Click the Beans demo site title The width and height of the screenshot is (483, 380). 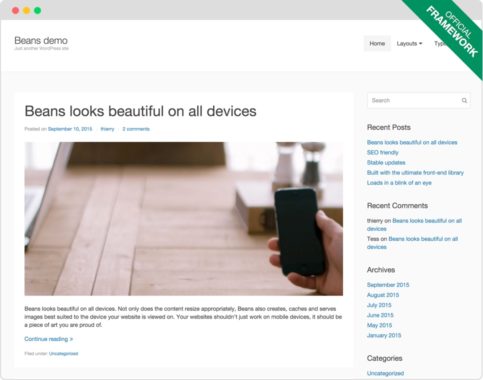click(41, 40)
